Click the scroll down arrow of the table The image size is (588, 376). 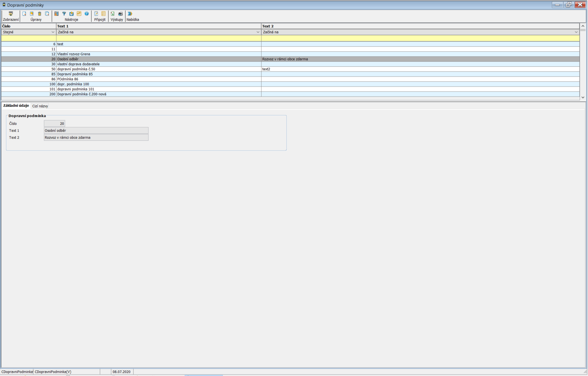pyautogui.click(x=583, y=97)
